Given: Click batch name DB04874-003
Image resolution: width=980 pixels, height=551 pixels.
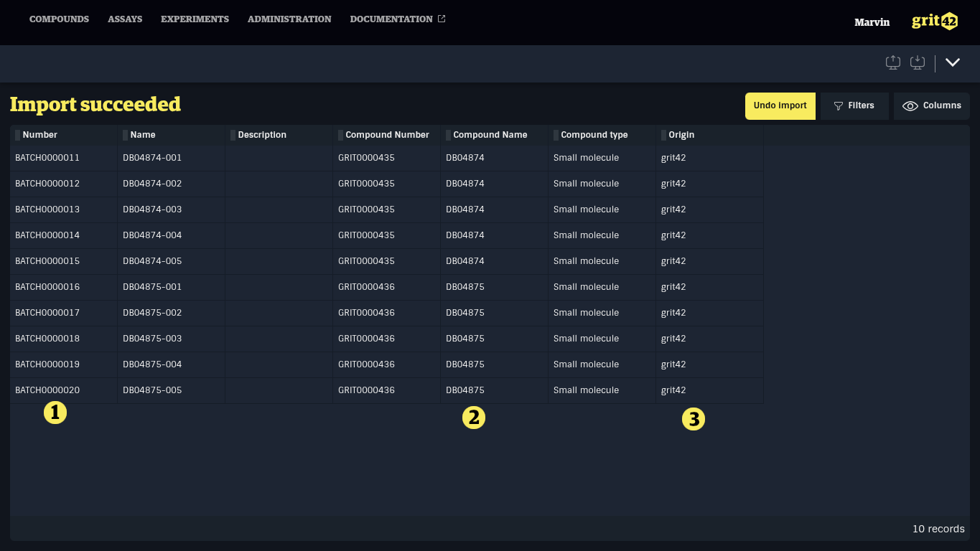Looking at the screenshot, I should [x=152, y=209].
